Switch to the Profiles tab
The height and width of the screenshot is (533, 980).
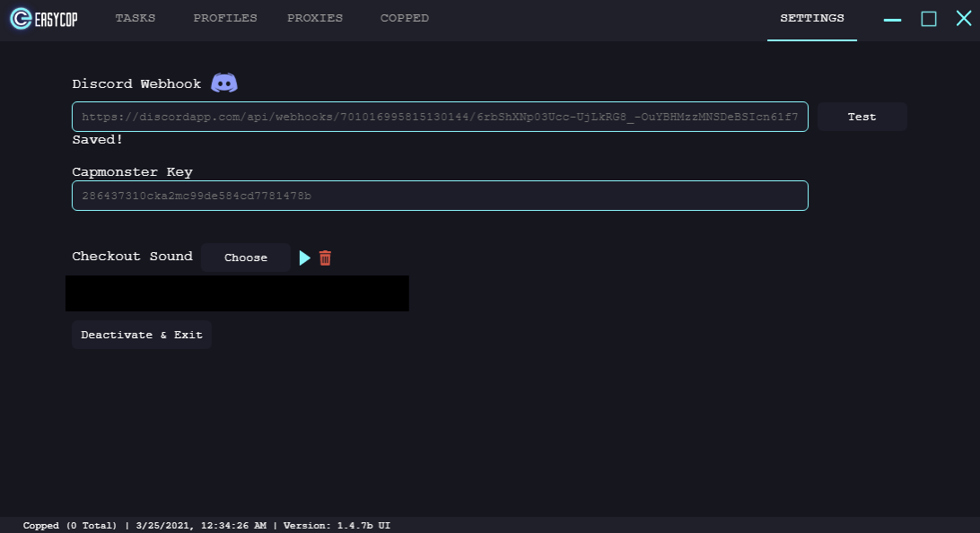pos(225,18)
